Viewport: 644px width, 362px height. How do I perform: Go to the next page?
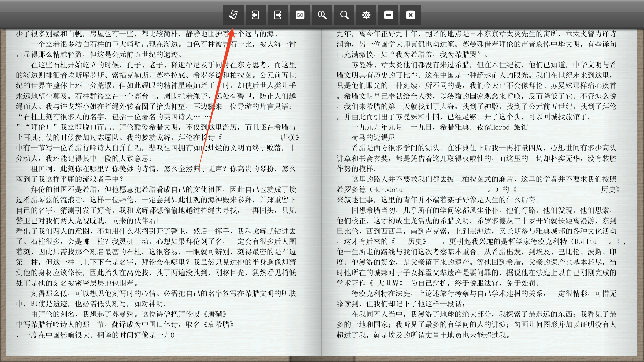click(x=277, y=15)
